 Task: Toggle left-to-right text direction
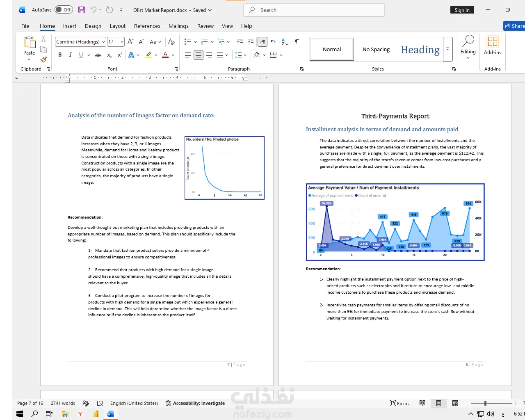262,41
